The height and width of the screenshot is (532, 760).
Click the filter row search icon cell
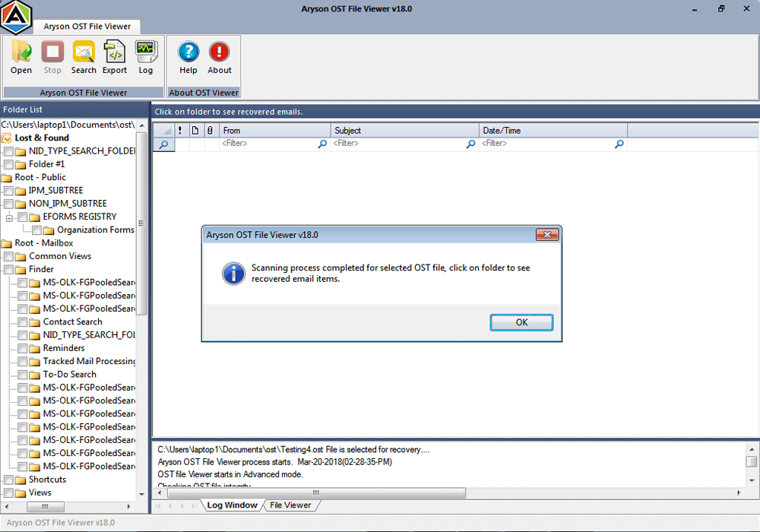[x=164, y=144]
